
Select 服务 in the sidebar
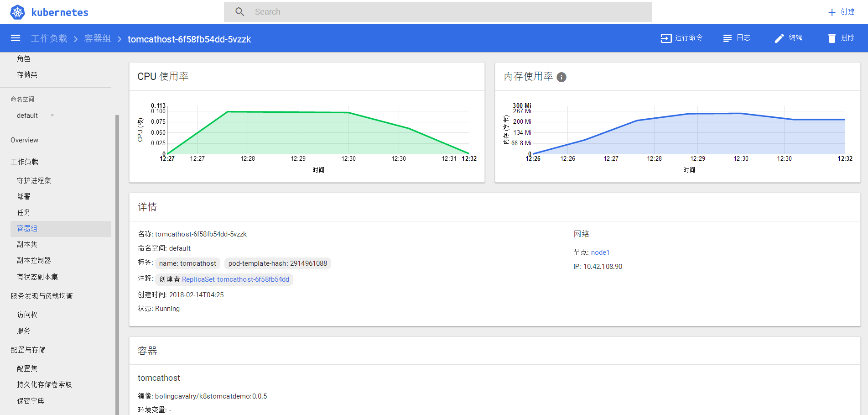(24, 331)
